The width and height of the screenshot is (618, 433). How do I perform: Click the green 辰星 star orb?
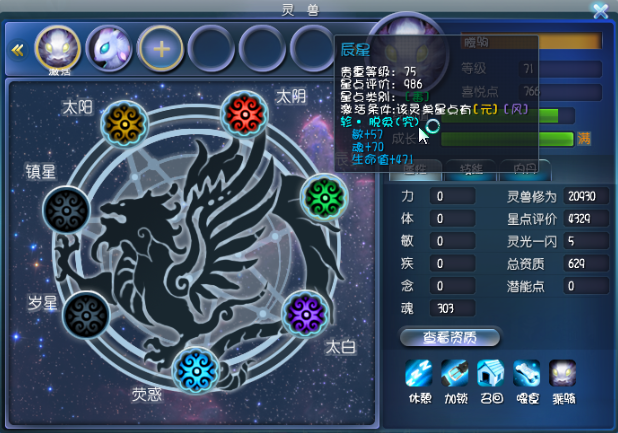click(x=324, y=197)
